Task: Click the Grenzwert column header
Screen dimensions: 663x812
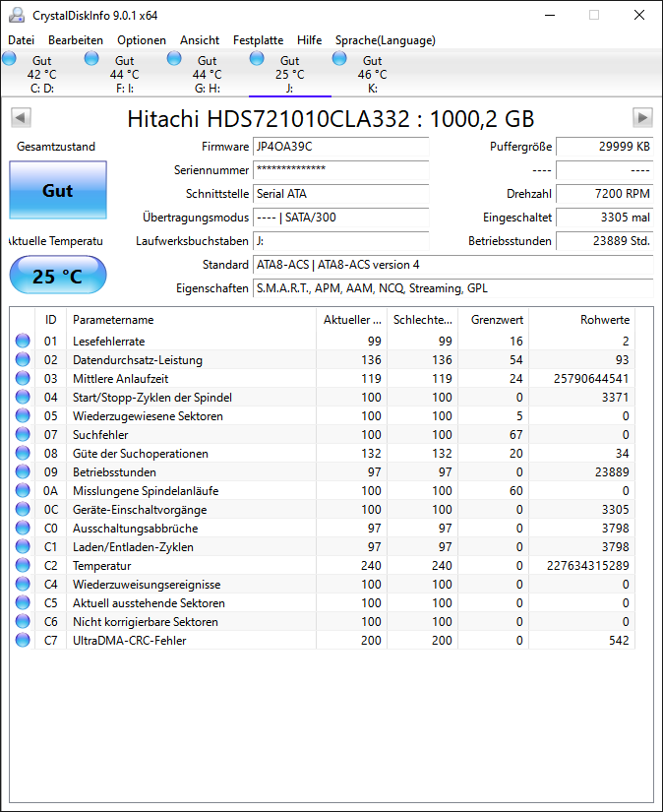Action: tap(493, 320)
